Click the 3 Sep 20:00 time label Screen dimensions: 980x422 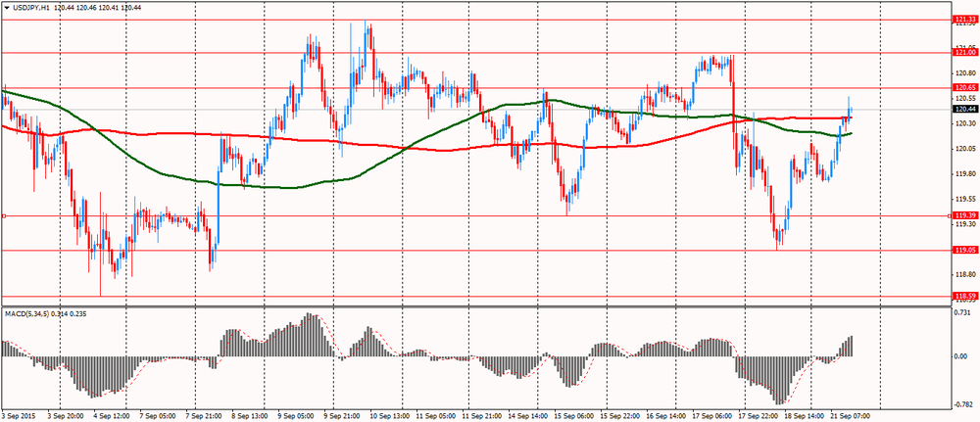[66, 416]
